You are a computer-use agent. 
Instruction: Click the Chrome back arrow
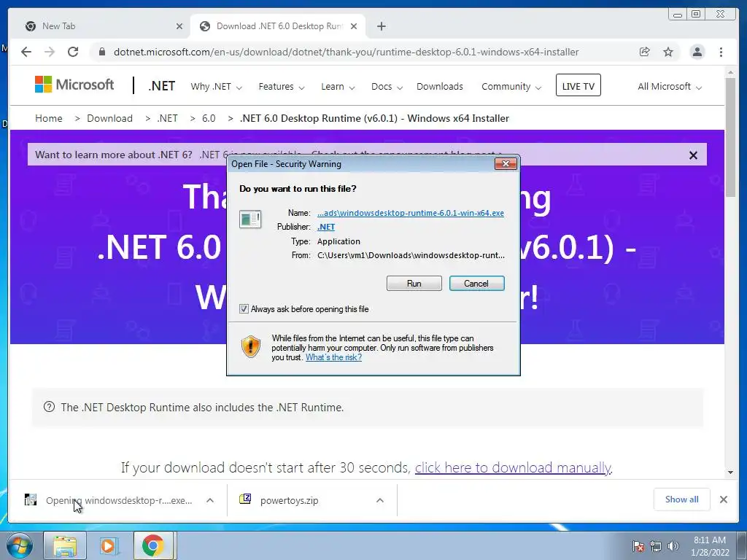point(26,52)
